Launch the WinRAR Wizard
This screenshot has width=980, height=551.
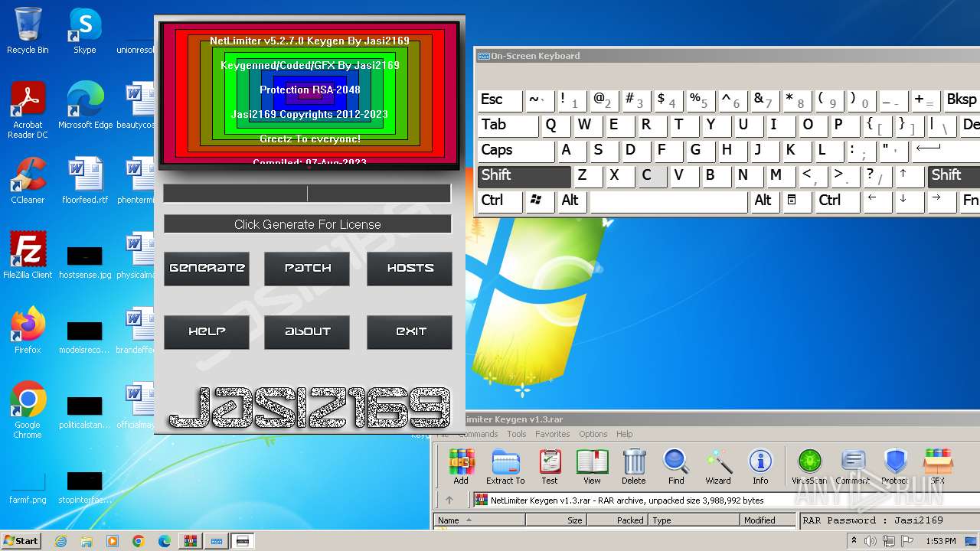pyautogui.click(x=718, y=466)
